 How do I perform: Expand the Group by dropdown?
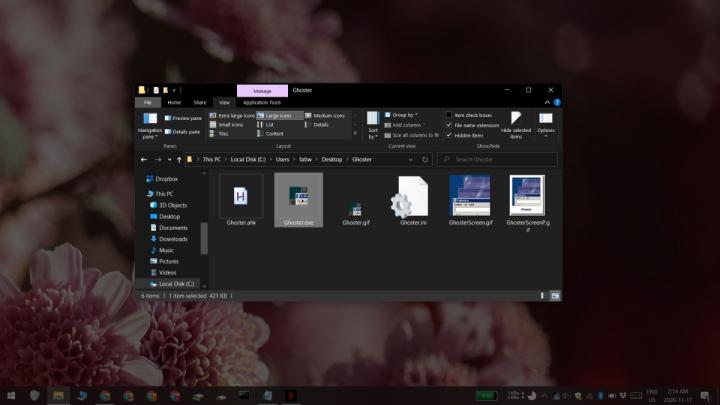(405, 115)
